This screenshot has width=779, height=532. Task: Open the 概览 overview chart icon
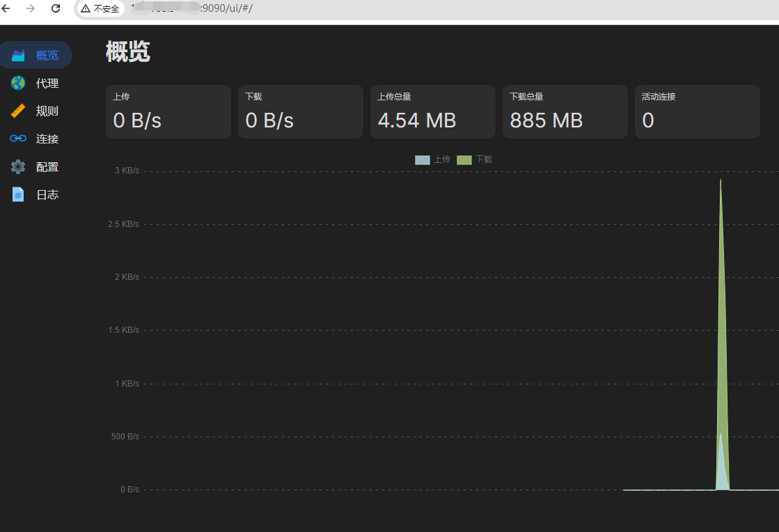pos(18,55)
